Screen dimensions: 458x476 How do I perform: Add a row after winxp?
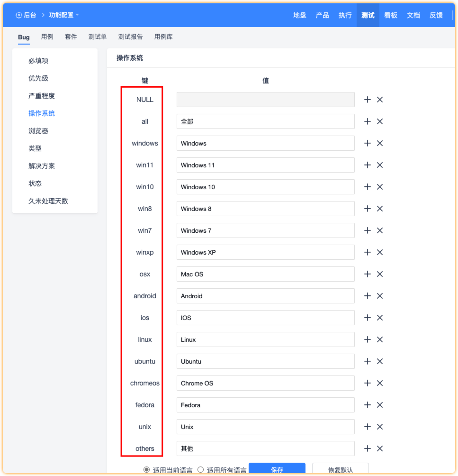pos(368,252)
